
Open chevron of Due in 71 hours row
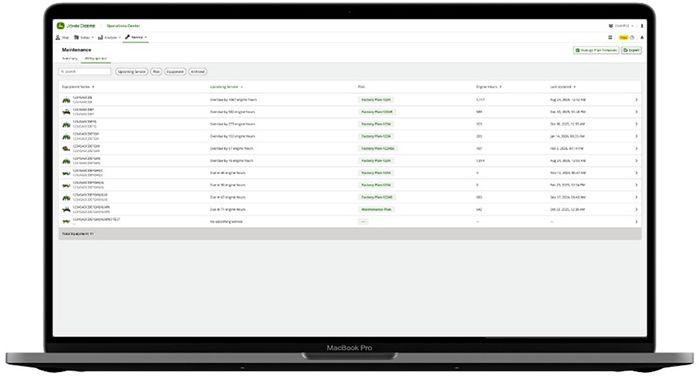tap(636, 209)
